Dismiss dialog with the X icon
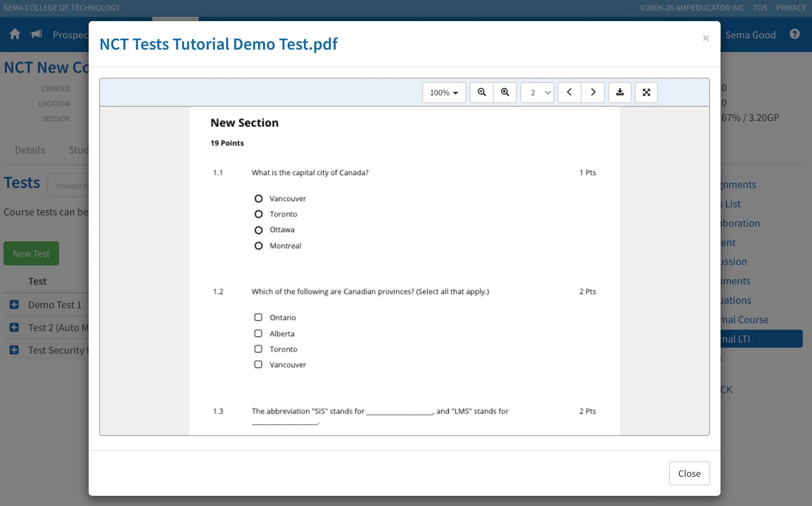This screenshot has height=506, width=812. [x=706, y=38]
